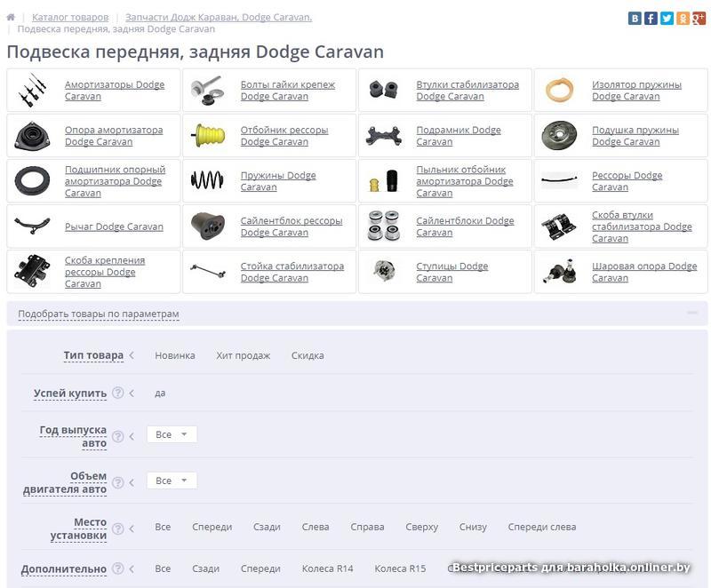Screen dimensions: 711x588
Task: Open the coil springs (Пружины) thumbnail
Action: point(207,180)
